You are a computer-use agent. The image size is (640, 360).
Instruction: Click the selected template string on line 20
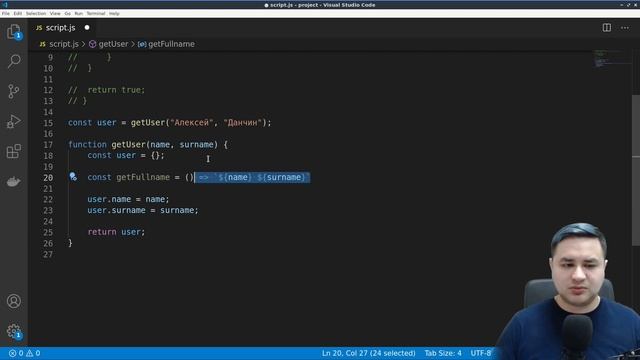[x=262, y=177]
